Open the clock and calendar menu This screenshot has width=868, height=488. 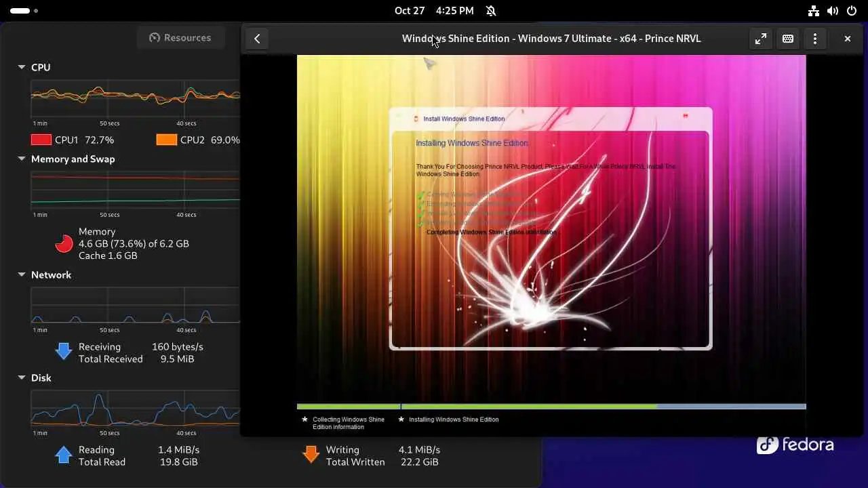point(434,10)
